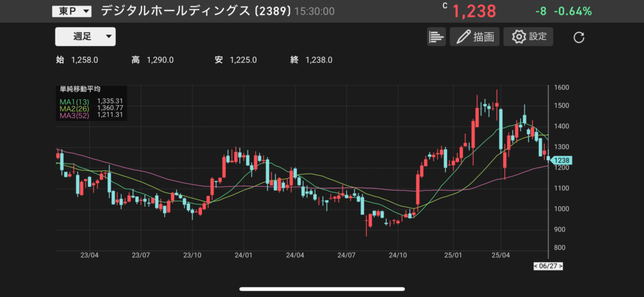Screen dimensions: 644x297
Task: Click the 1238 current price tag
Action: pos(560,160)
